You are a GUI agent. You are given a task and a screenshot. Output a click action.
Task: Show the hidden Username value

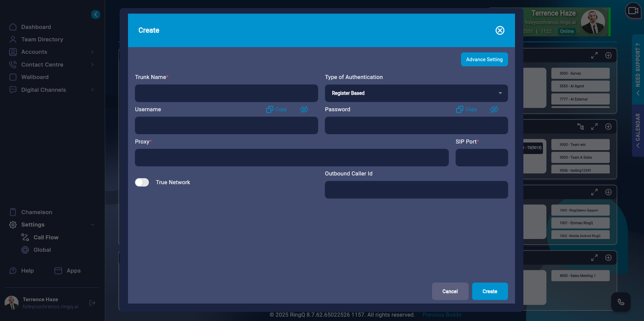(x=304, y=109)
